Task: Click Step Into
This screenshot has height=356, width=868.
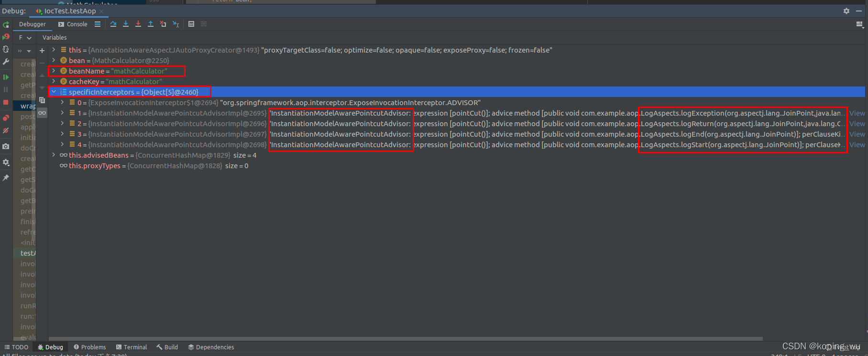Action: click(126, 24)
